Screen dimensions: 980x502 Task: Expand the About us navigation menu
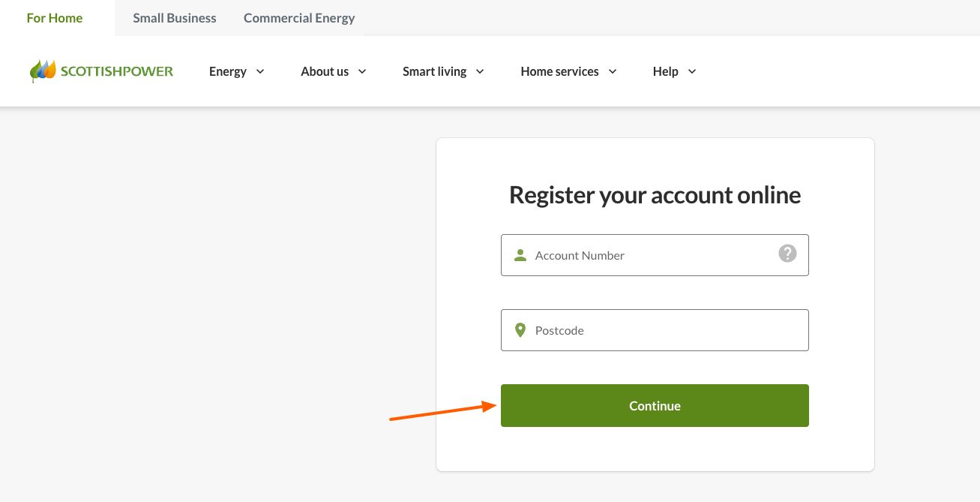pos(325,71)
